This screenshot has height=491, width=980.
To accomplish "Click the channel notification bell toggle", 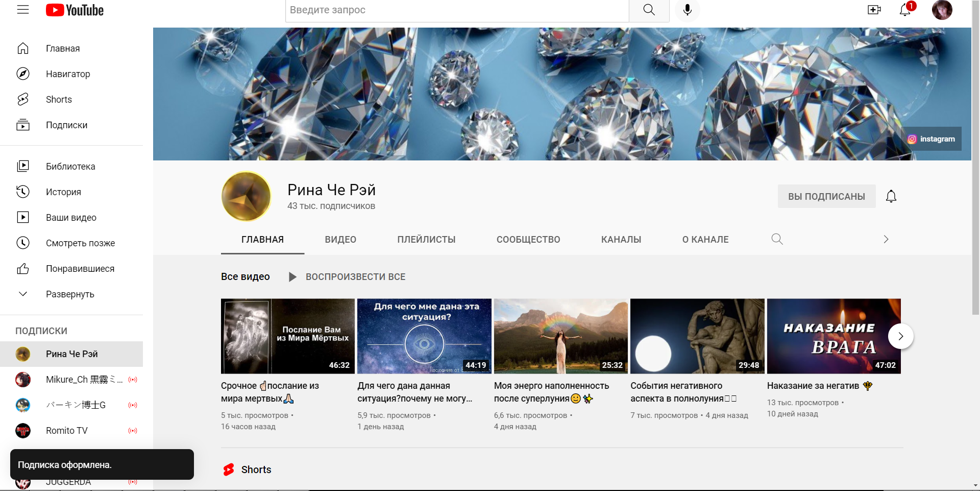I will [x=891, y=196].
